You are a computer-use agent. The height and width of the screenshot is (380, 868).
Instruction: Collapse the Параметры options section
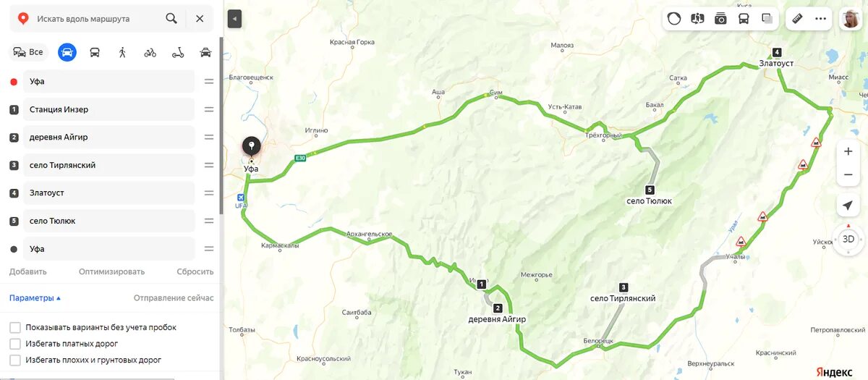point(35,297)
